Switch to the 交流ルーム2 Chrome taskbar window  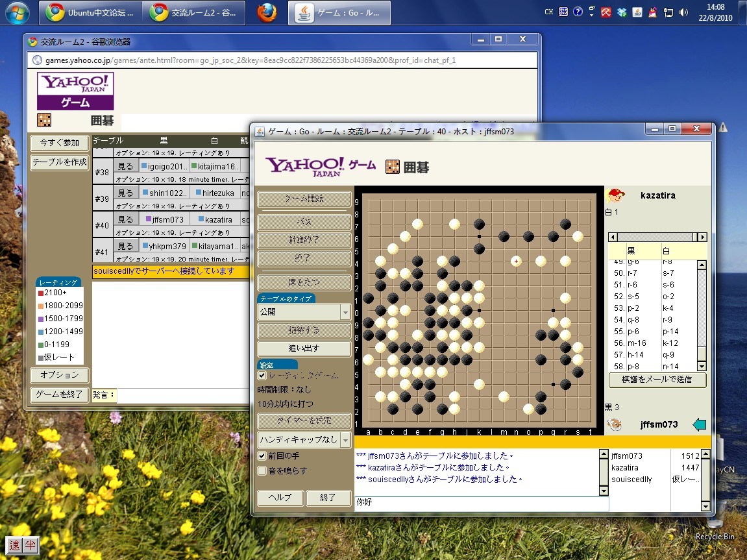pos(193,13)
